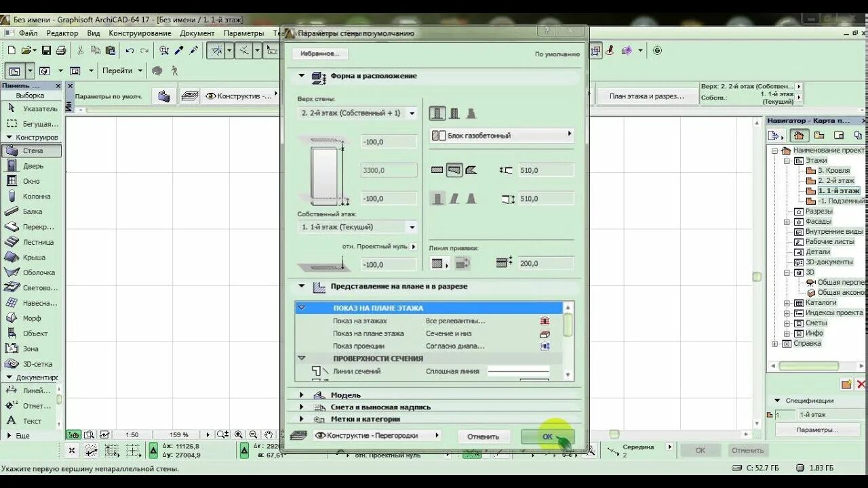Open the Файл menu
The image size is (868, 488).
(28, 33)
